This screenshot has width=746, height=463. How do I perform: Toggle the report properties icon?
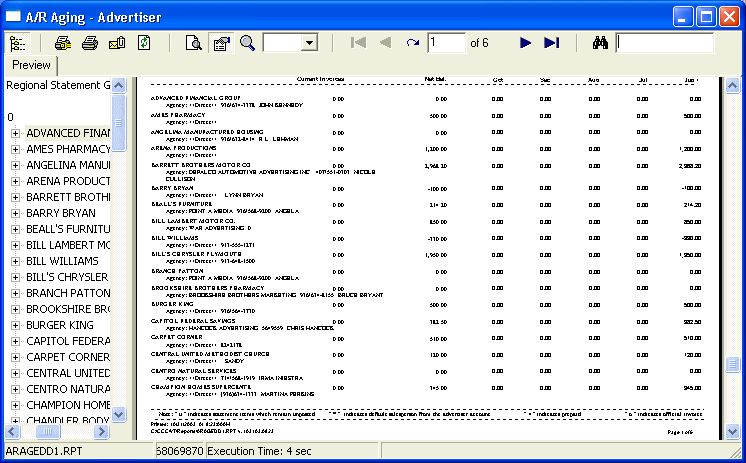[x=221, y=43]
